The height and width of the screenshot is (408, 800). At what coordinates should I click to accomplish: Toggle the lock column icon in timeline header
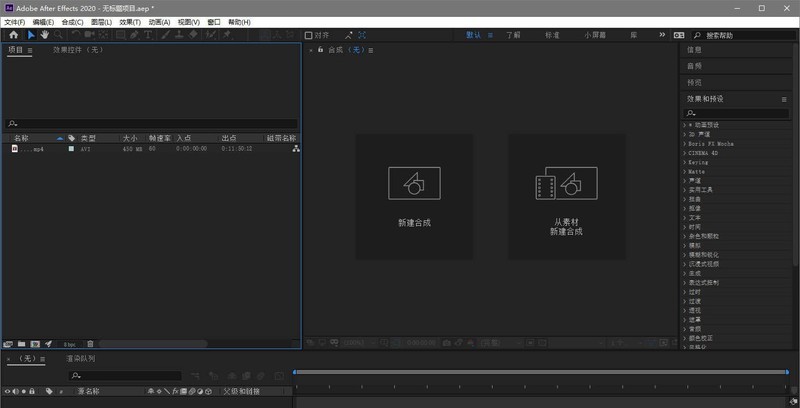32,391
